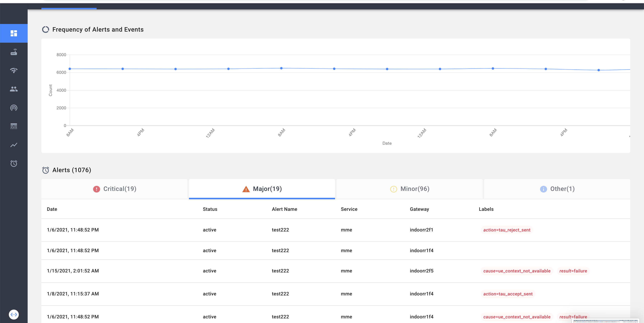Open the Call Tracing list icon in sidebar
Image resolution: width=644 pixels, height=323 pixels.
(14, 126)
